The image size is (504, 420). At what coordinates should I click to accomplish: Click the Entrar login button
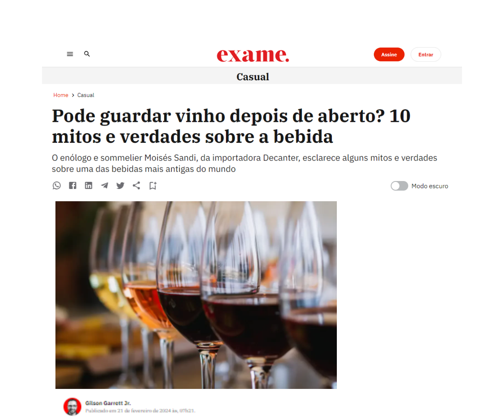click(426, 55)
